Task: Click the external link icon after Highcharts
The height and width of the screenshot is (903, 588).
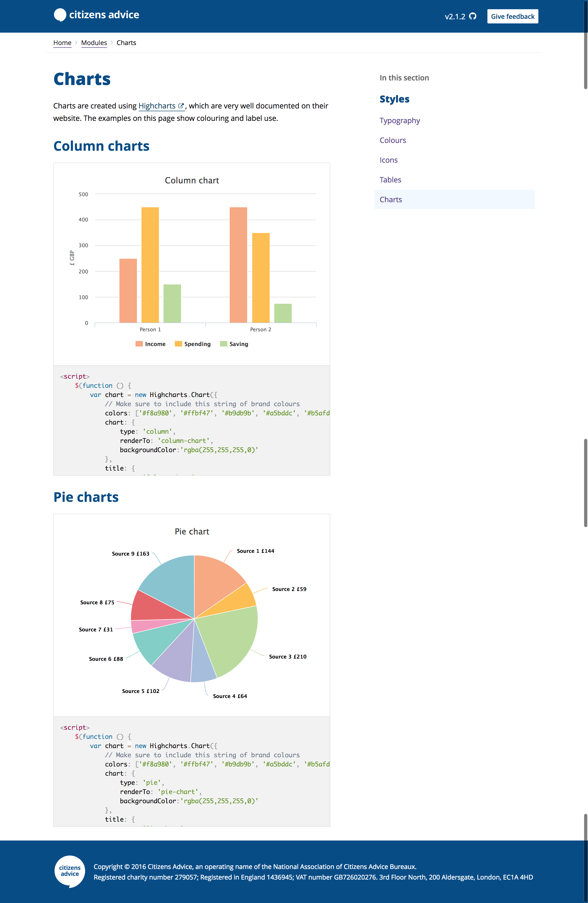Action: [x=181, y=106]
